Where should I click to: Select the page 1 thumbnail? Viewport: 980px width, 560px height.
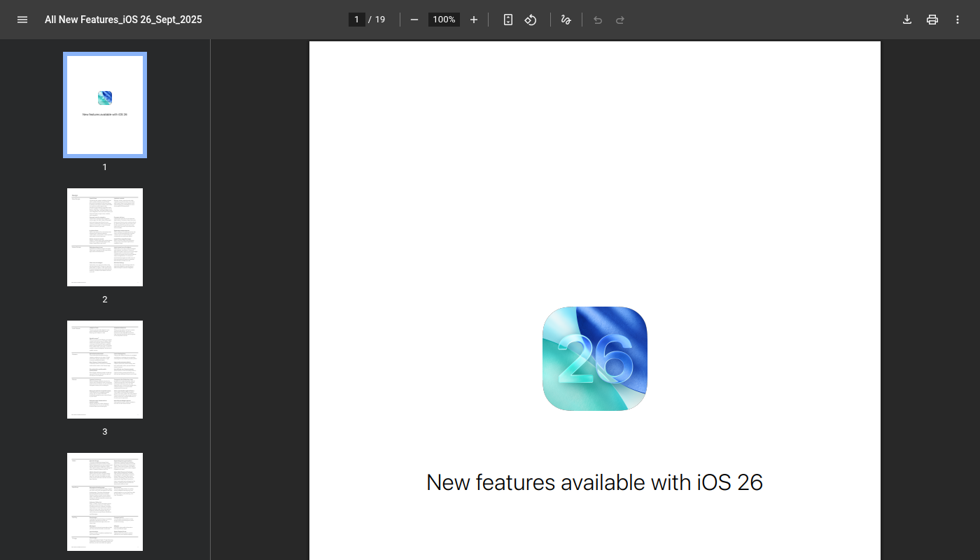click(105, 105)
